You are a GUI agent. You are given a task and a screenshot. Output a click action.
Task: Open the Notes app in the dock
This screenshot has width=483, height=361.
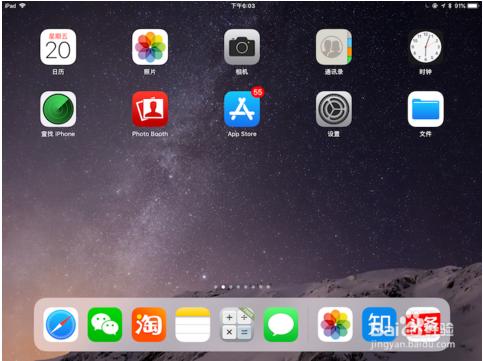point(193,325)
